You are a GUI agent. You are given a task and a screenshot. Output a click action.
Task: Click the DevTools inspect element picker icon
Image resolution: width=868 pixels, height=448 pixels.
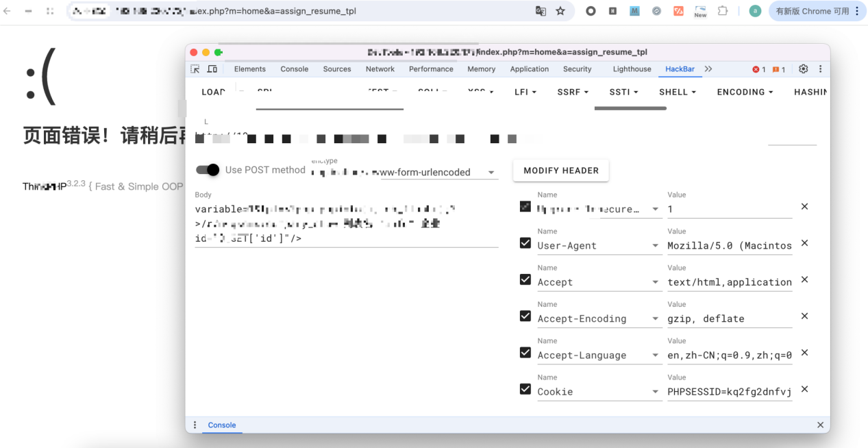click(195, 69)
